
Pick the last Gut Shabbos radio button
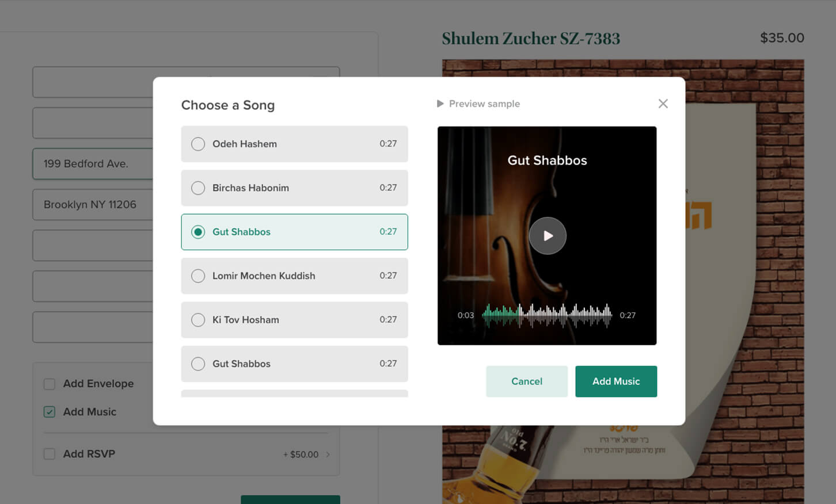tap(198, 364)
